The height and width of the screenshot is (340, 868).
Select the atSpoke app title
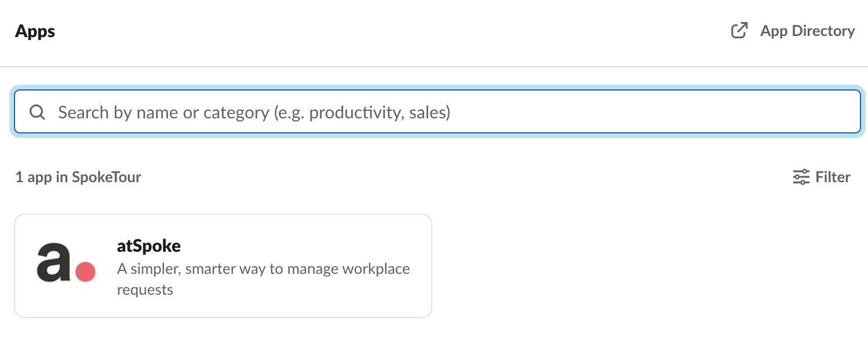149,246
